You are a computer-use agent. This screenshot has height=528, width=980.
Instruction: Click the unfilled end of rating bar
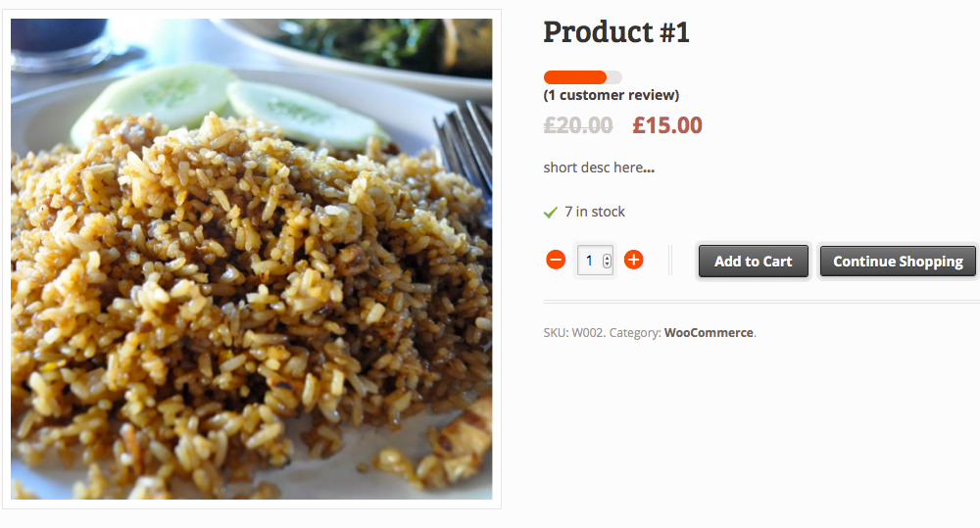(614, 77)
